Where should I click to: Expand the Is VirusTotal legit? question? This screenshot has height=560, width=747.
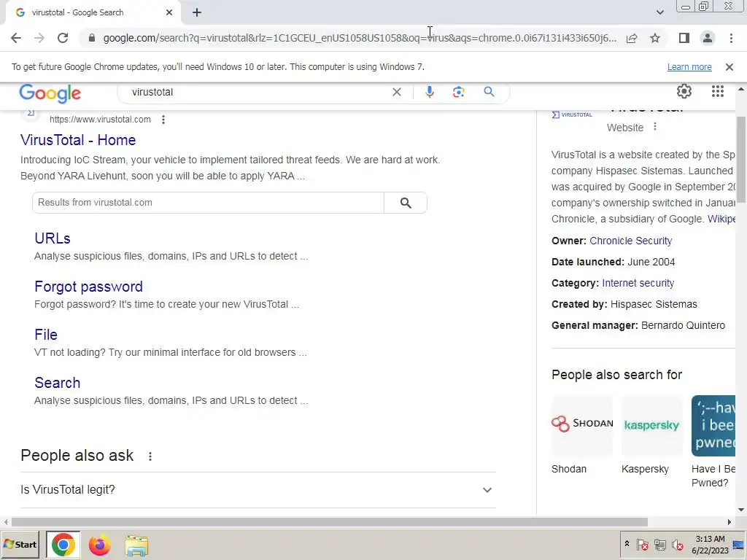[x=258, y=490]
